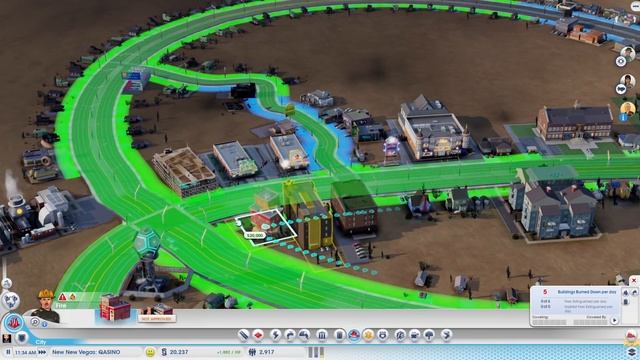The image size is (640, 360).
Task: Open population panel showing 2,917
Action: (261, 352)
